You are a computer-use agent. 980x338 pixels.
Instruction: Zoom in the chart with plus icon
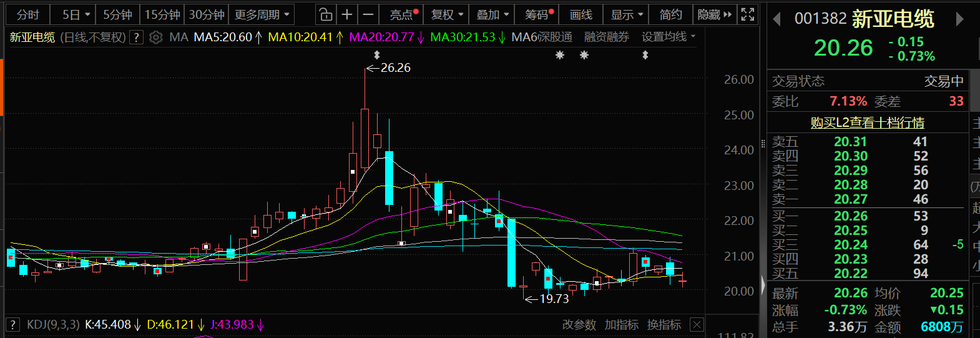pyautogui.click(x=347, y=14)
